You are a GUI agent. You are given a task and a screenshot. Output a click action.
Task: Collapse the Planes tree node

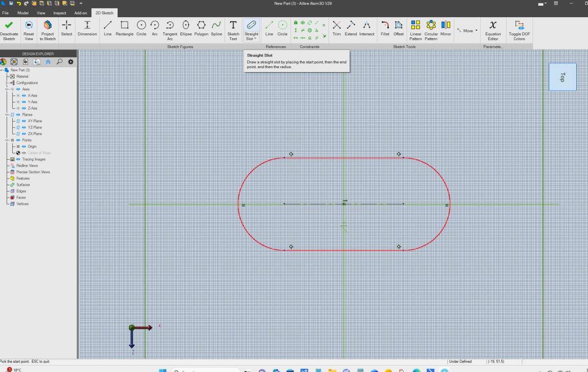7,115
